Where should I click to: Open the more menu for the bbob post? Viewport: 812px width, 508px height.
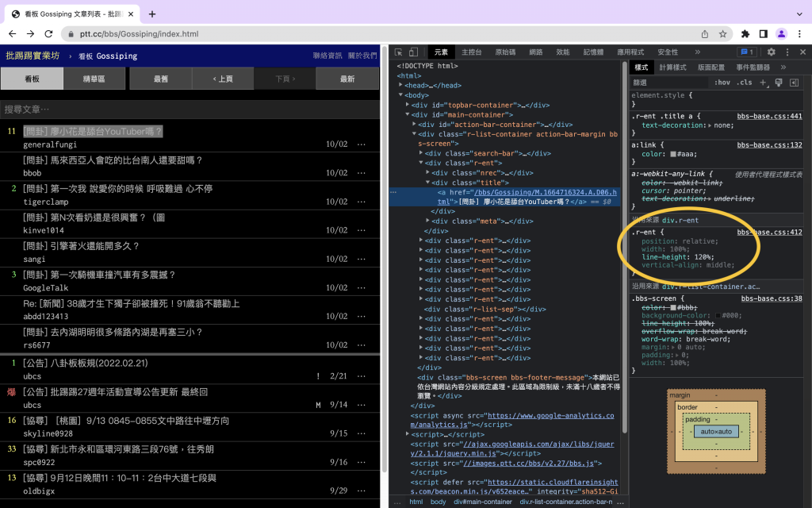click(x=362, y=172)
